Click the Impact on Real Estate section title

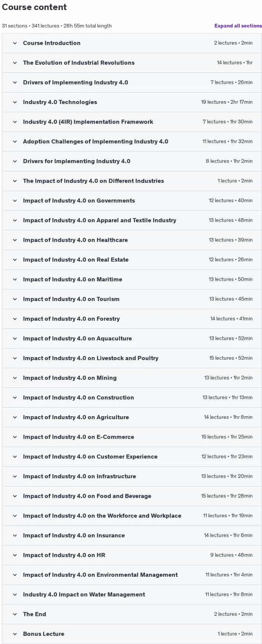(x=76, y=260)
